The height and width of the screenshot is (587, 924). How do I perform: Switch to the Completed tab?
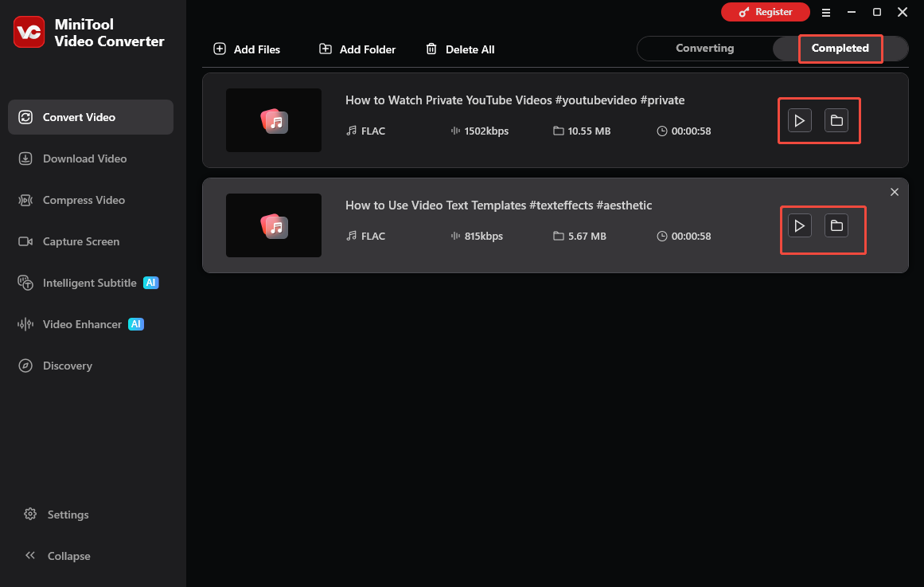coord(840,49)
